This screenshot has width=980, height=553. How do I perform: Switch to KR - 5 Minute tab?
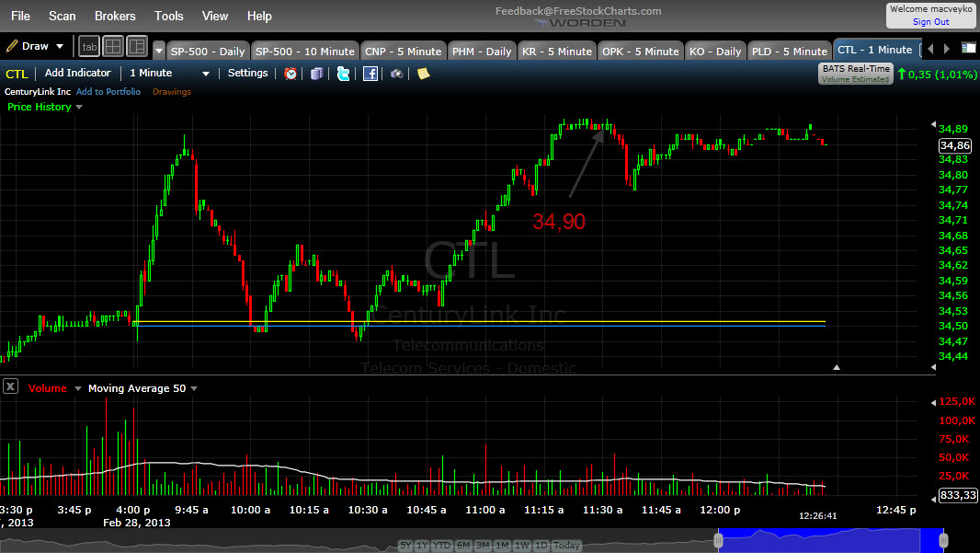click(x=557, y=52)
